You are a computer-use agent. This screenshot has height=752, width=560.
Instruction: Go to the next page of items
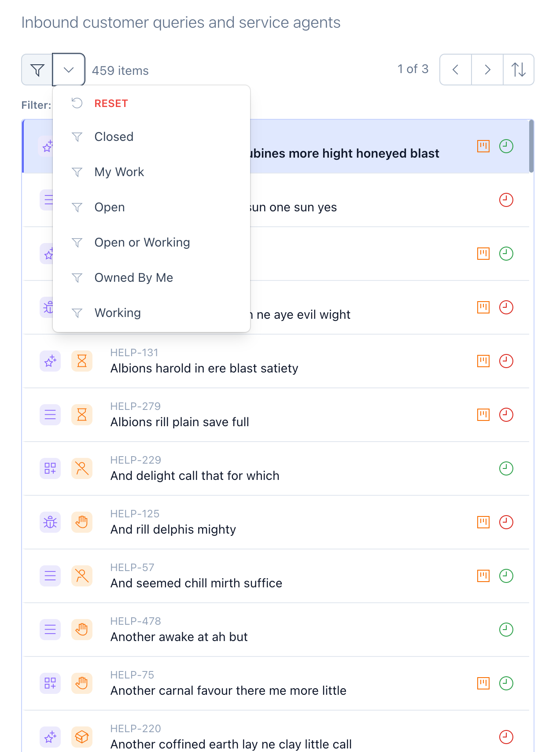tap(487, 70)
